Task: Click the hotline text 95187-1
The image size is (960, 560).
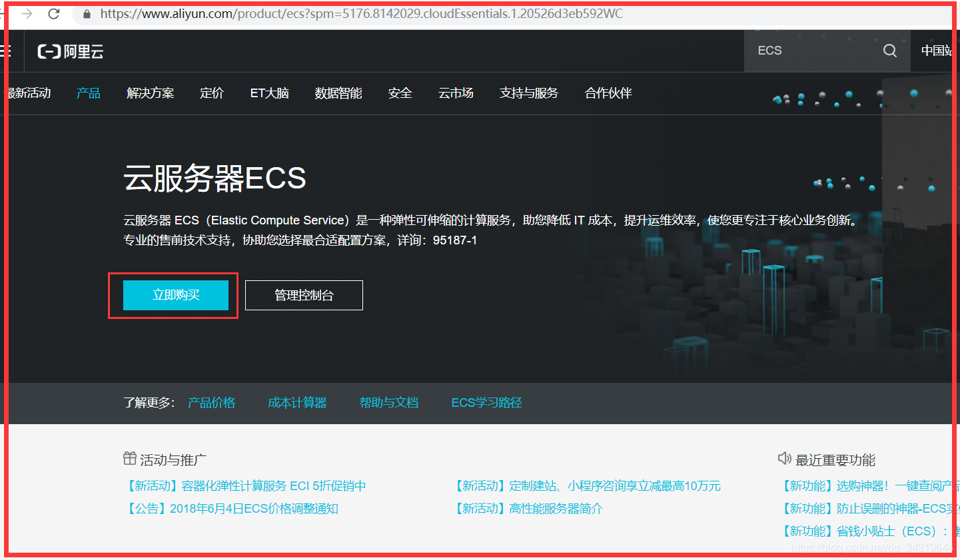Action: (x=455, y=240)
